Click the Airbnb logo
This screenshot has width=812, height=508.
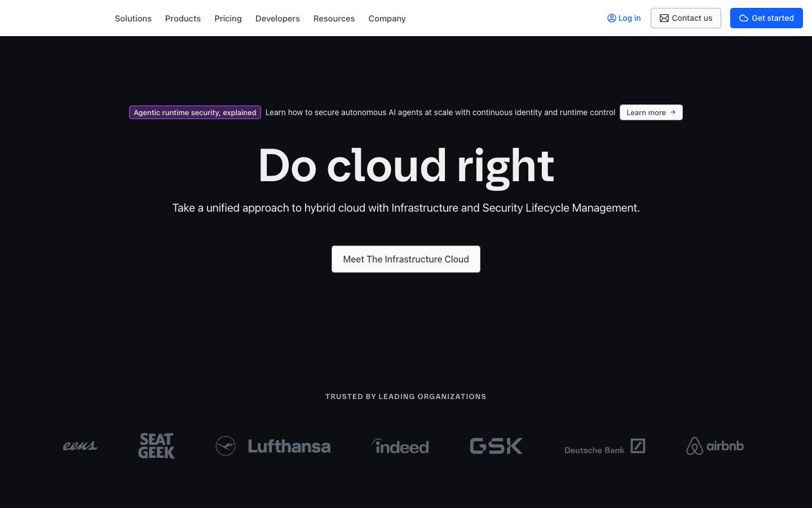tap(715, 446)
